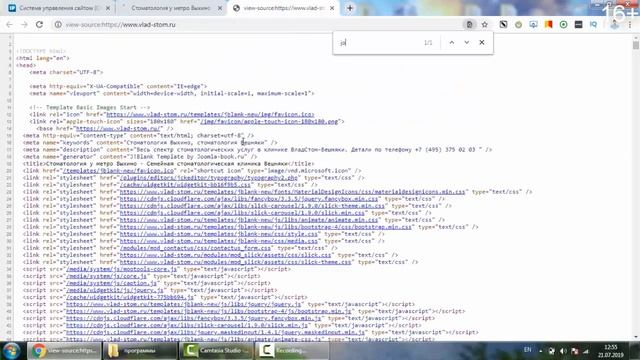The height and width of the screenshot is (360, 640).
Task: Open the IQ extension icon
Action: (593, 24)
